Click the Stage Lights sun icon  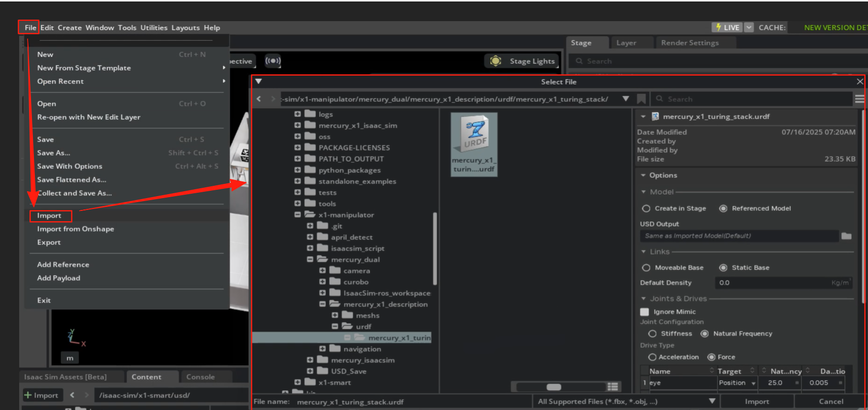pos(496,61)
